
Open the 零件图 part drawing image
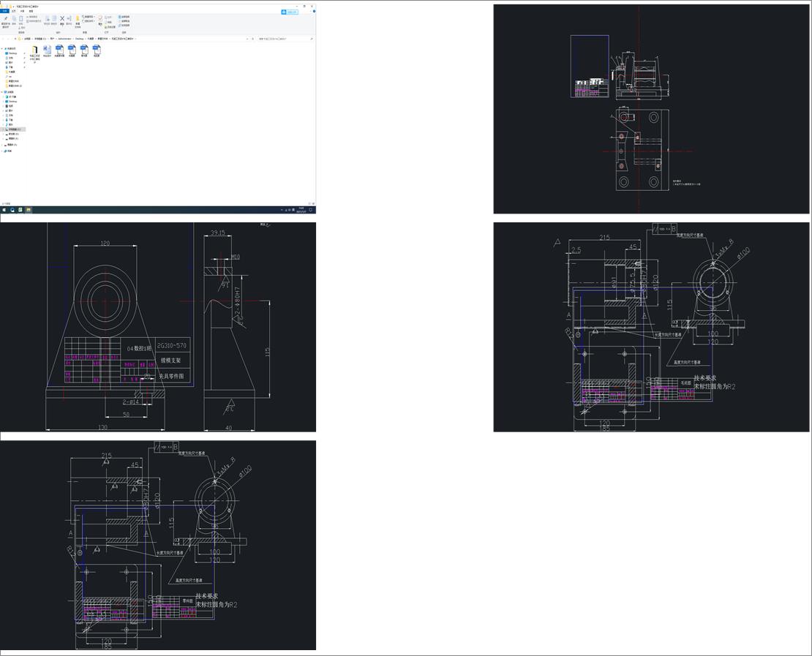158,545
